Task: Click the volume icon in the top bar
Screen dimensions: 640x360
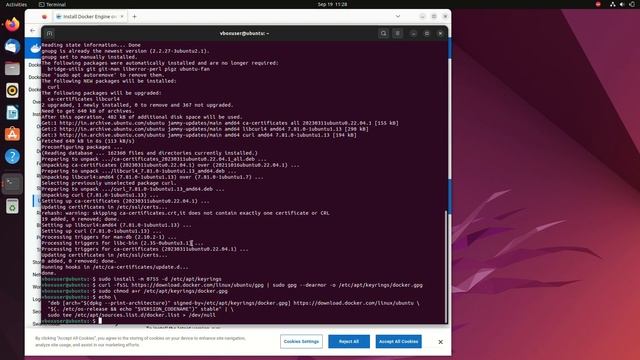Action: coord(622,4)
